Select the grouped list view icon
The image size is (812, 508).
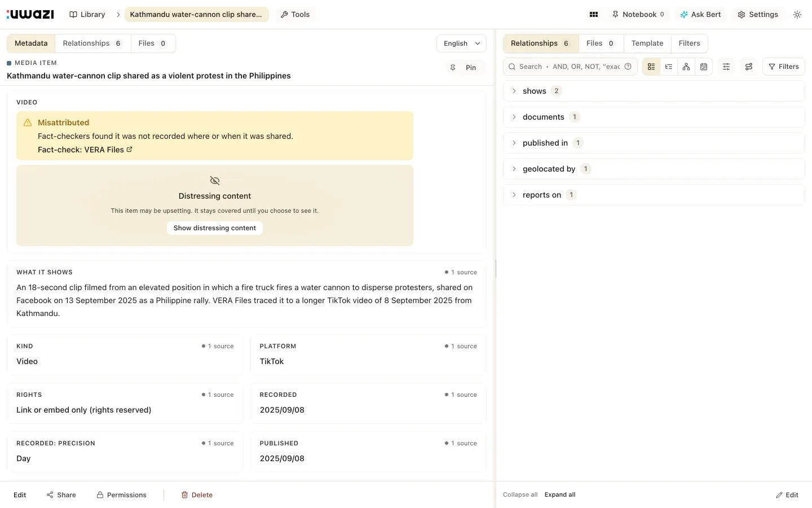(x=651, y=67)
